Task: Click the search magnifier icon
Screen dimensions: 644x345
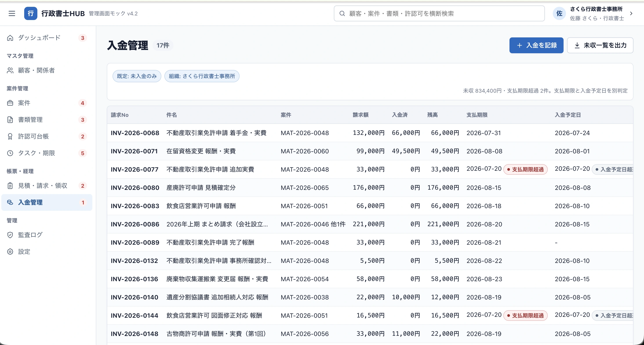Action: [x=342, y=13]
